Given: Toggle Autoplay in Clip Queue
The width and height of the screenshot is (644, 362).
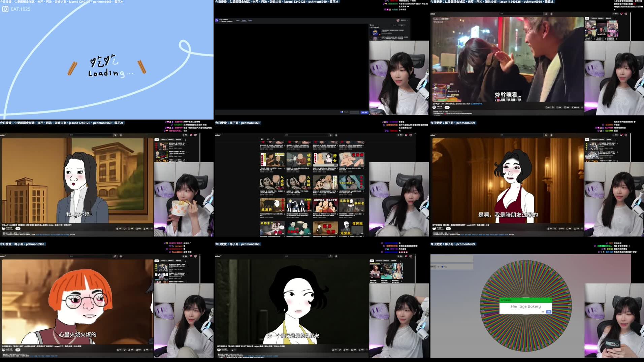Looking at the screenshot, I should point(342,112).
